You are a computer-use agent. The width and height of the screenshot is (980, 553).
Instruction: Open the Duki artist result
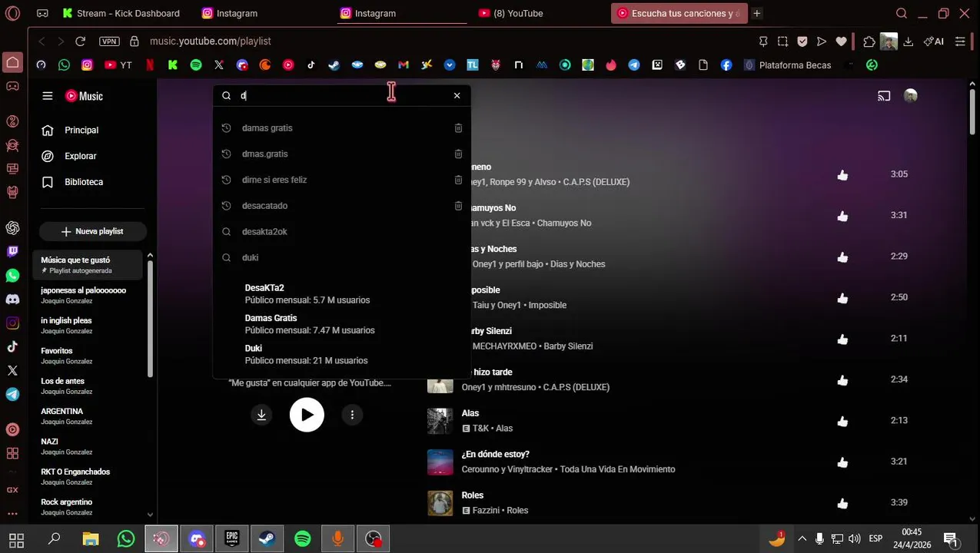pyautogui.click(x=341, y=354)
